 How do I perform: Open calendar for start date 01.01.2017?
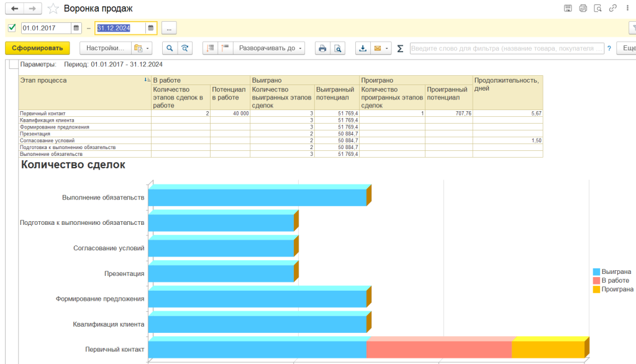point(76,28)
